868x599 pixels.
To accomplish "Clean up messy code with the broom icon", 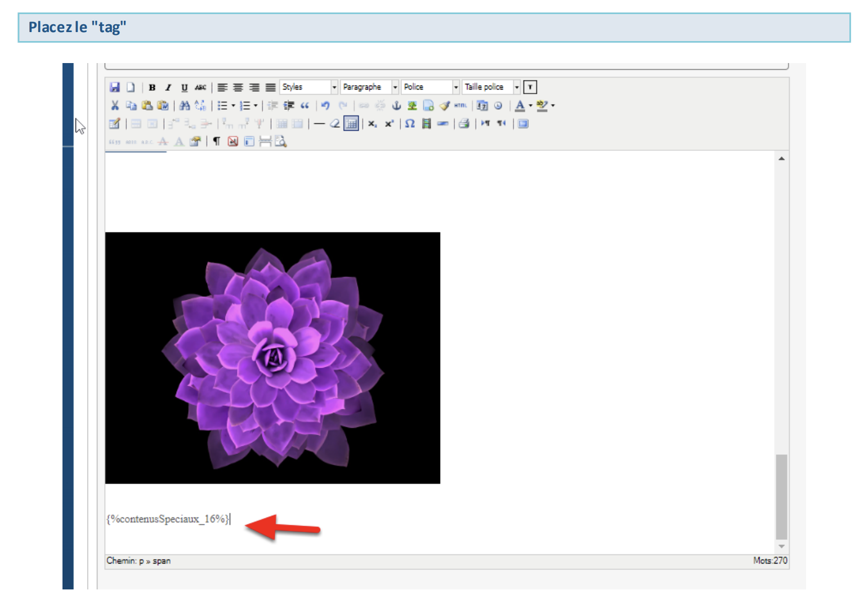I will tap(445, 105).
